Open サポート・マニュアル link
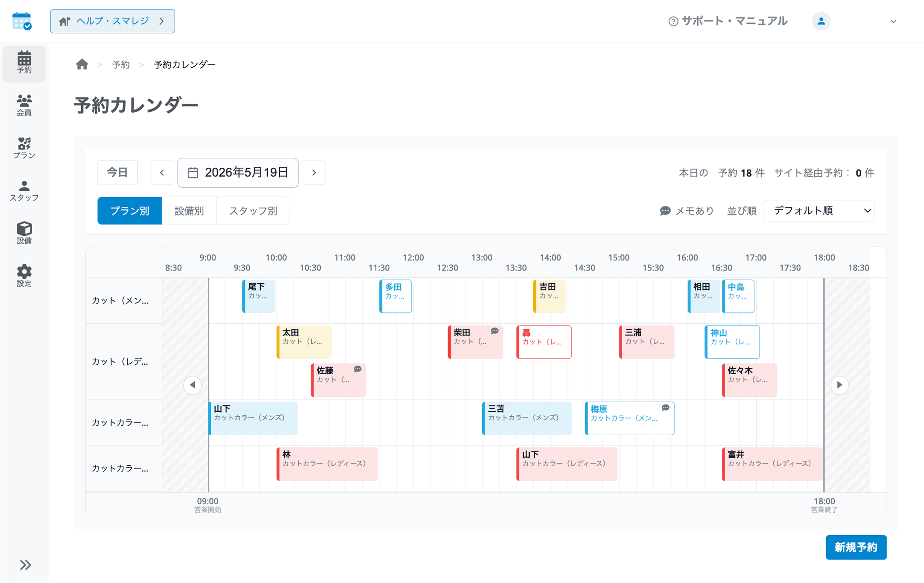Screen dimensions: 924x583 click(x=728, y=21)
